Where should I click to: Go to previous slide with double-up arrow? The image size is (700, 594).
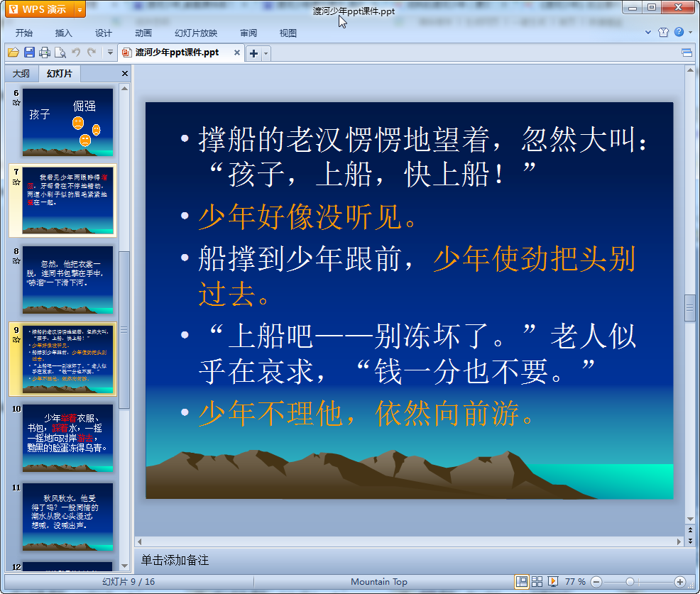(690, 530)
